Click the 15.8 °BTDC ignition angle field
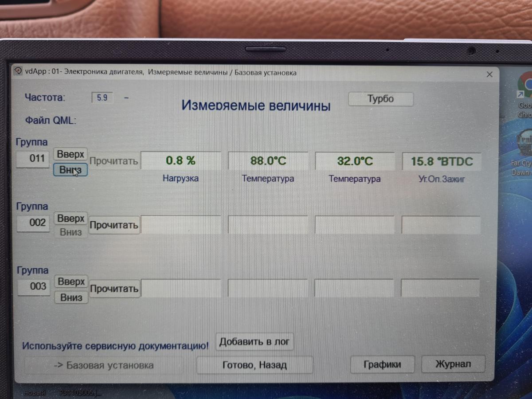 pos(441,161)
